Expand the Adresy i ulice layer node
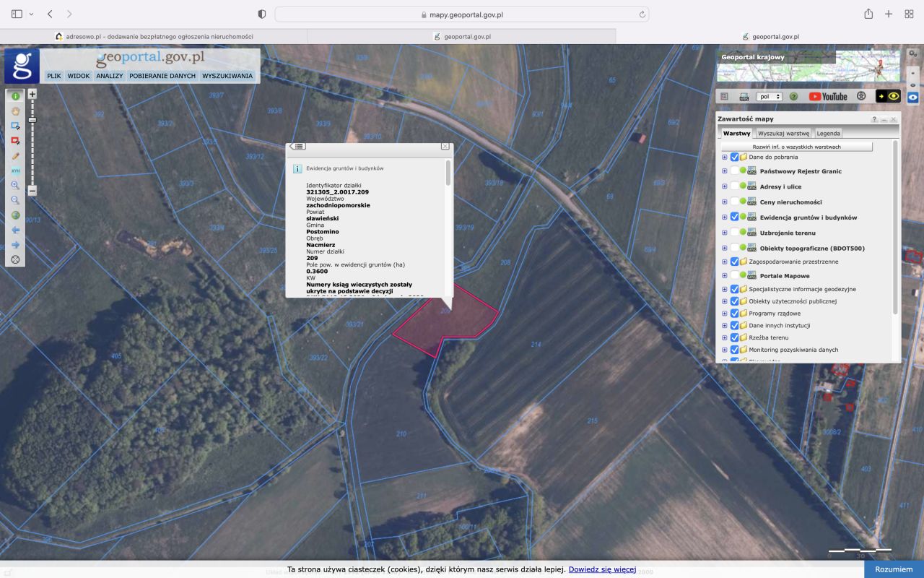 tap(725, 186)
